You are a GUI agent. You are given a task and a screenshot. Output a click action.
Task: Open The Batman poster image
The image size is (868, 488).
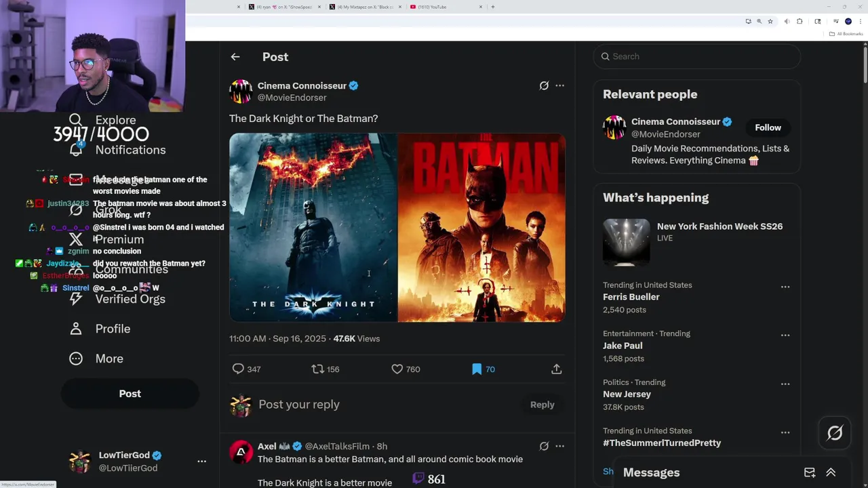pos(481,228)
